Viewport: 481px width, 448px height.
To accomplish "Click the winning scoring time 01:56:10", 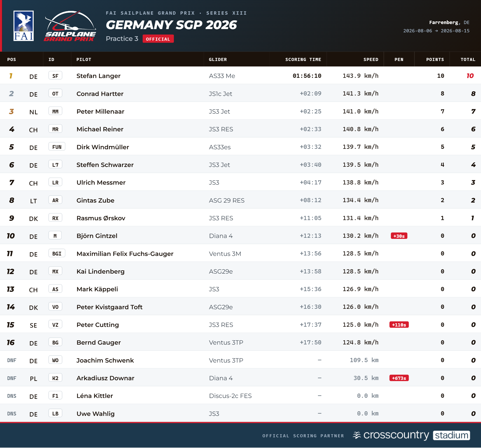I will click(307, 76).
